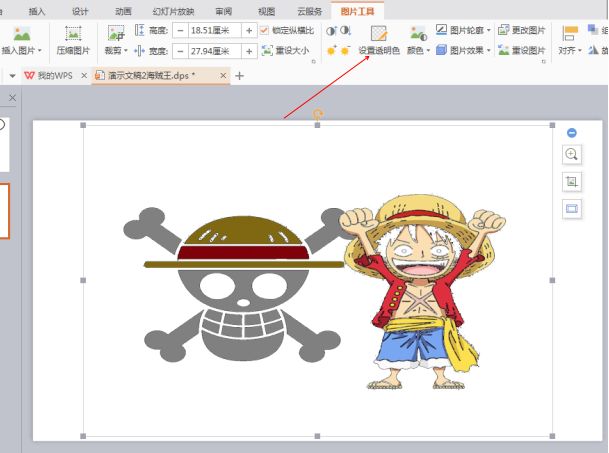Switch to the 插入 ribbon tab

(x=37, y=11)
